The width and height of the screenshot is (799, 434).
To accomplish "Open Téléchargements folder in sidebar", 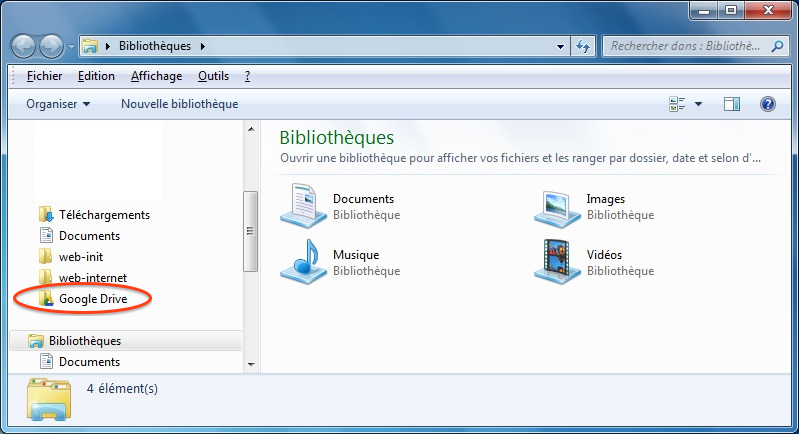I will [103, 214].
